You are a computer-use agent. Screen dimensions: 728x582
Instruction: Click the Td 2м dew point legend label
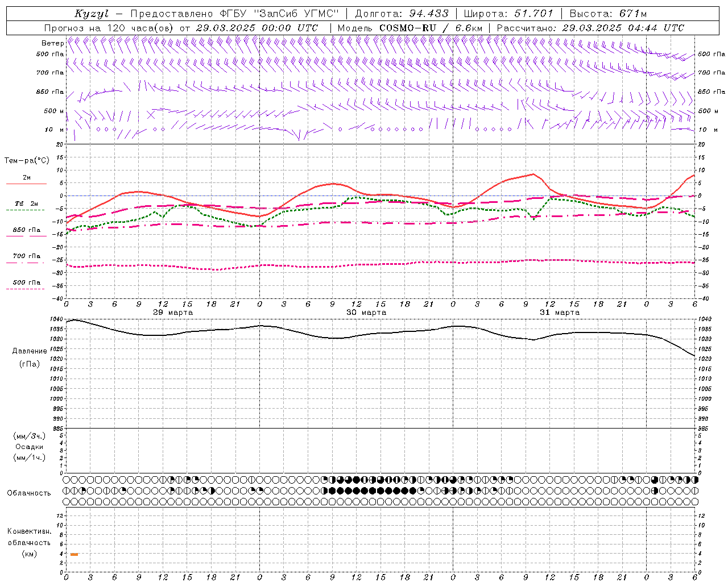point(27,203)
